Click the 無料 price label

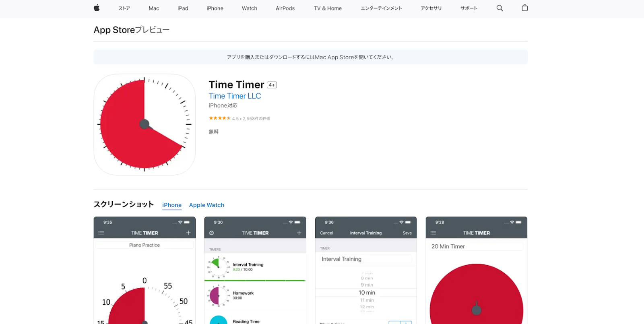(x=214, y=132)
